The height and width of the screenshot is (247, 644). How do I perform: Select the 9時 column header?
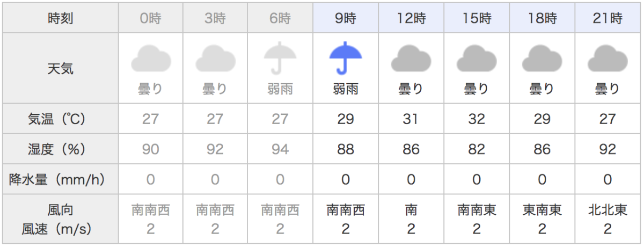coord(346,19)
